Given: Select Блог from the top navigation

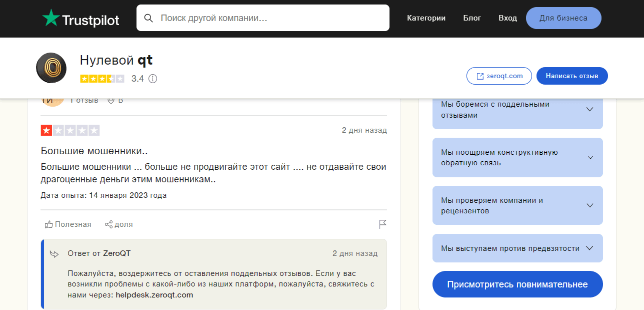Looking at the screenshot, I should (471, 18).
